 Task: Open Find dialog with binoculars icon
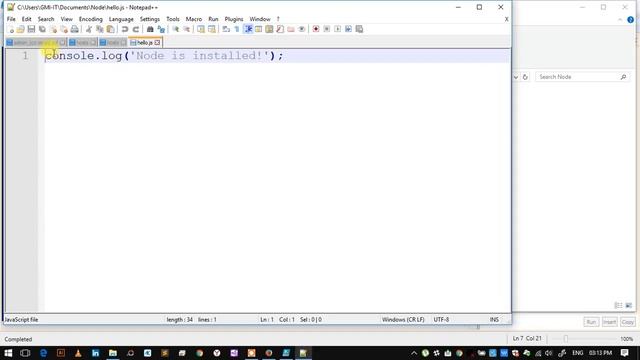150,29
